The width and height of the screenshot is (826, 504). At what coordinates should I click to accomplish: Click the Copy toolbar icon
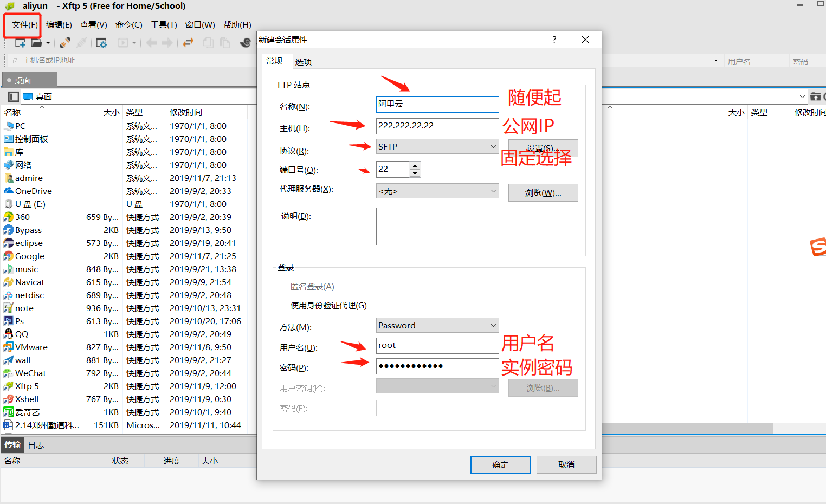[208, 43]
